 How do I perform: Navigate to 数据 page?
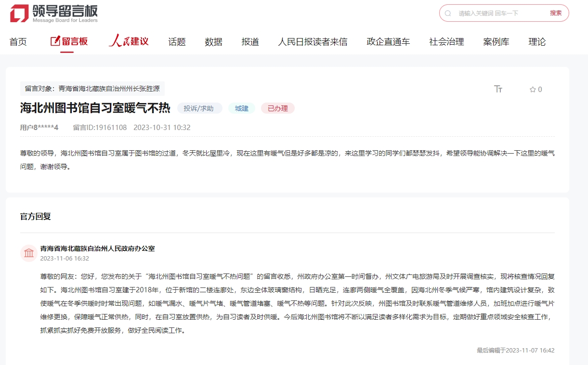pyautogui.click(x=213, y=42)
